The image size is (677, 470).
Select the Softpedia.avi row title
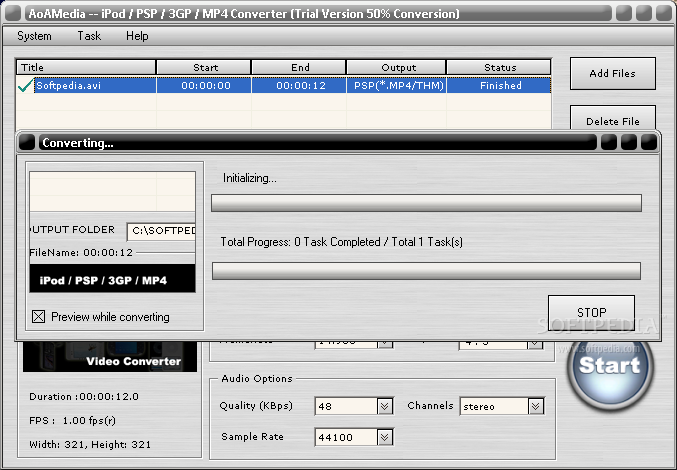point(68,85)
